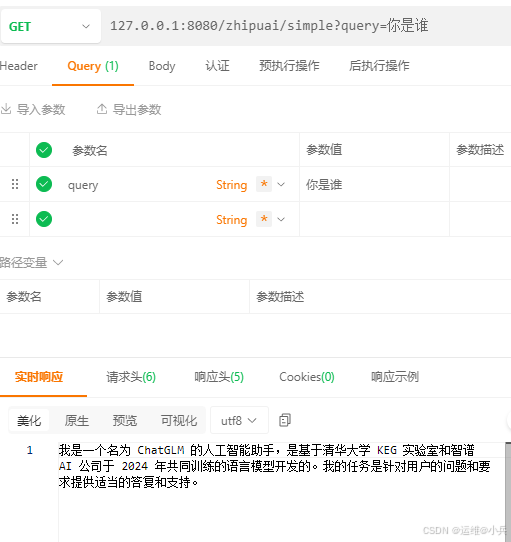Toggle the empty parameter row checkbox
The width and height of the screenshot is (511, 542).
point(44,219)
